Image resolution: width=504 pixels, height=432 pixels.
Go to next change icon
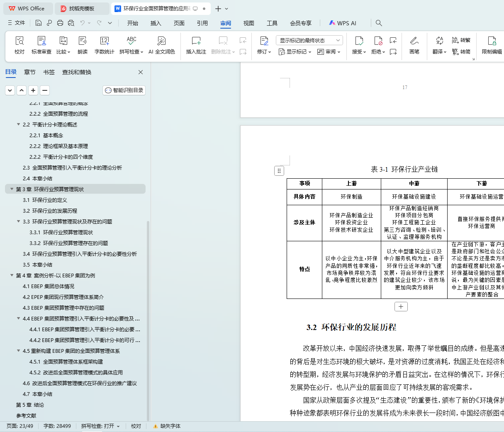pos(393,52)
